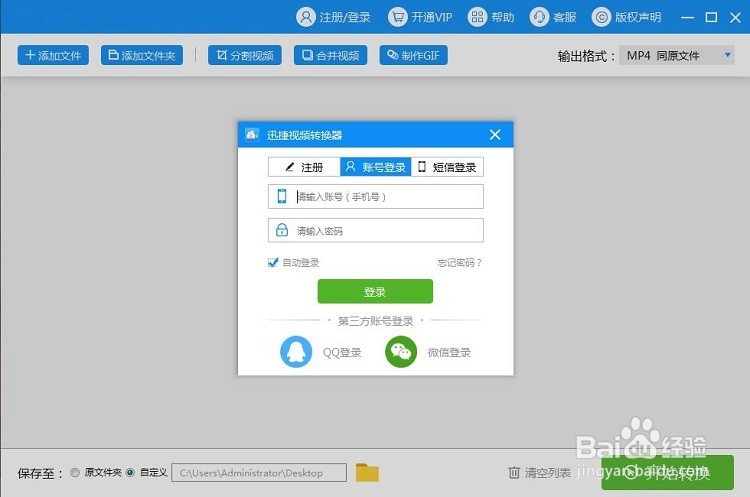
Task: Open the 注册/登录 account option
Action: tap(333, 17)
